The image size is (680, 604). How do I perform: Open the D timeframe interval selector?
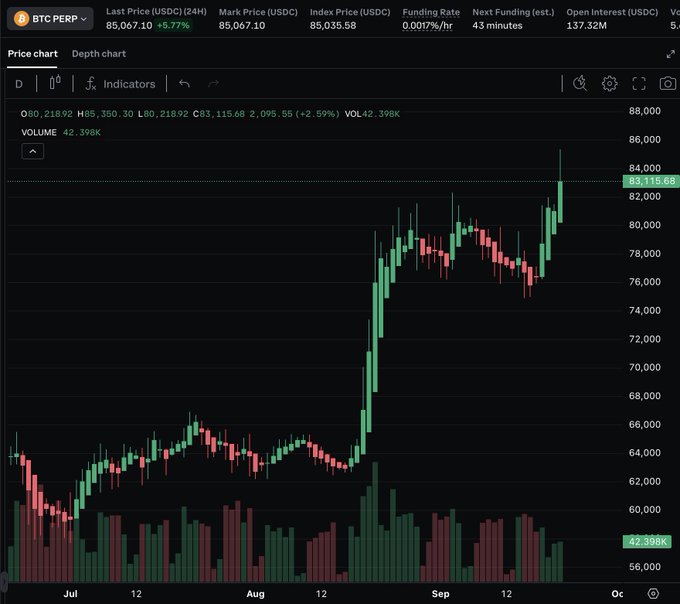[x=19, y=84]
